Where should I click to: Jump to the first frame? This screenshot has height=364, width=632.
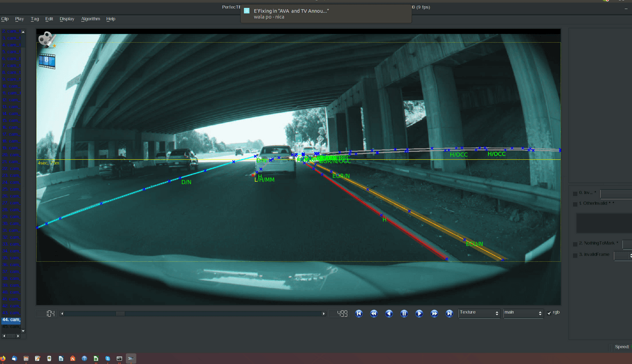359,313
